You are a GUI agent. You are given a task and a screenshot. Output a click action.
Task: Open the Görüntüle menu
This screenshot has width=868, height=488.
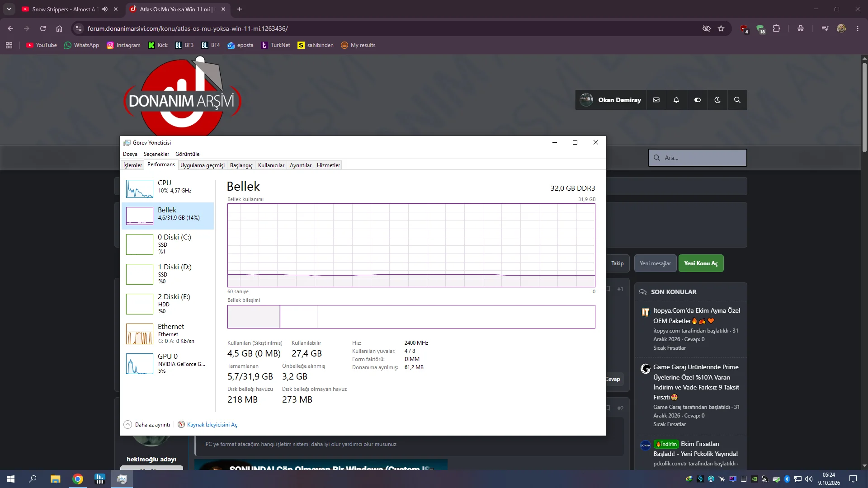coord(187,154)
